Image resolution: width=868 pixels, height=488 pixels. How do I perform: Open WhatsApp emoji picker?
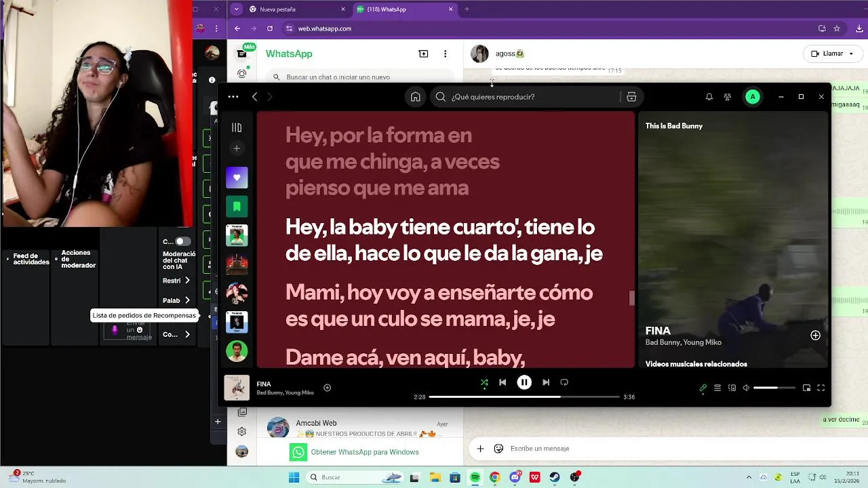499,449
